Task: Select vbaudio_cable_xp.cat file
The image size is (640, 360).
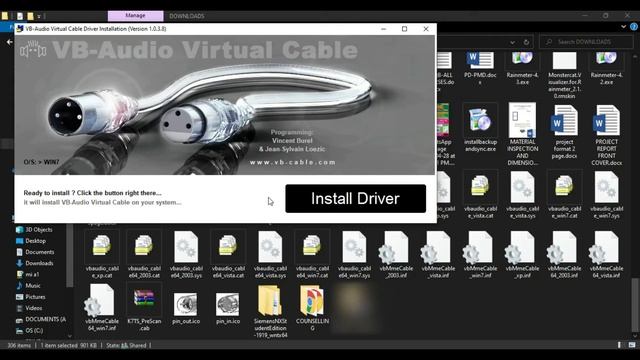Action: click(x=102, y=254)
